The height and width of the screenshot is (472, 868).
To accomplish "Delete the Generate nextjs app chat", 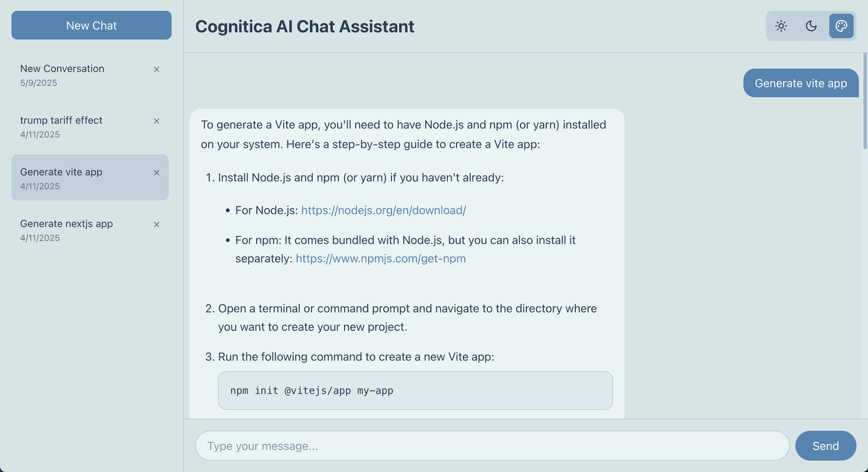I will [x=156, y=224].
